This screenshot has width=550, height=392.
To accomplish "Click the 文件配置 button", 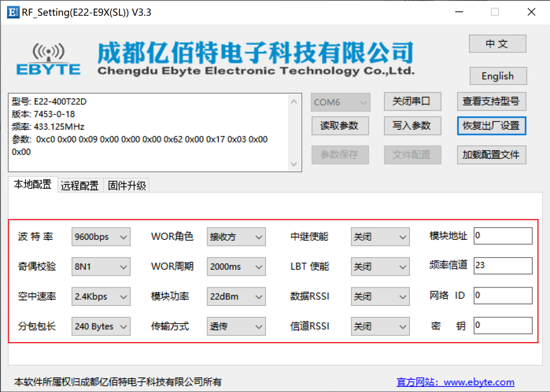I will [412, 155].
